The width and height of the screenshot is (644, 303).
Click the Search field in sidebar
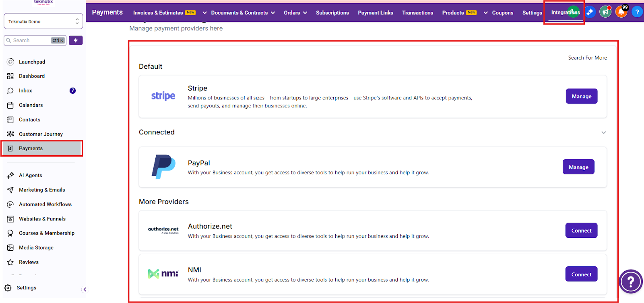[35, 40]
